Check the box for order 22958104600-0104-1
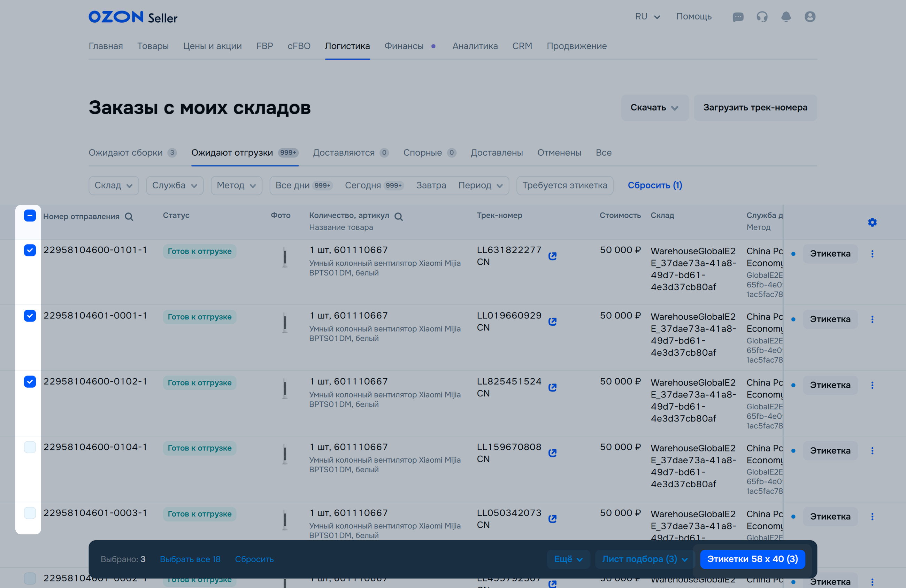Image resolution: width=906 pixels, height=588 pixels. [30, 447]
